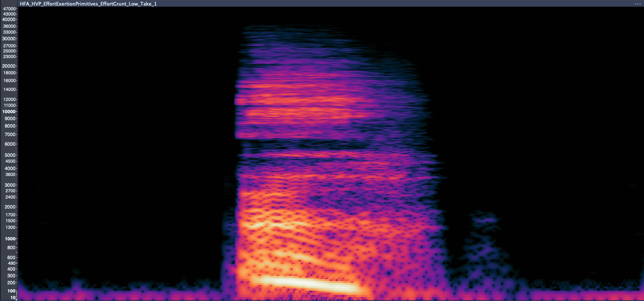
Task: Click the 40000 frequency label
Action: pyautogui.click(x=9, y=20)
